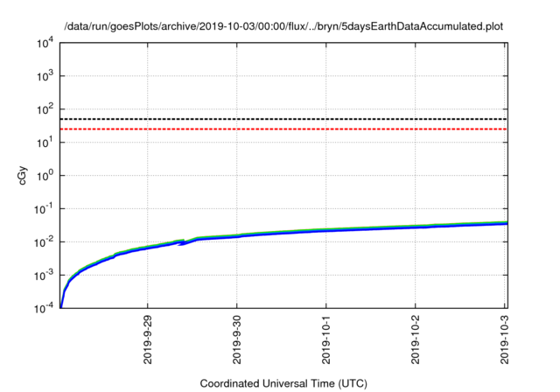This screenshot has width=560, height=392.
Task: Click the 2019-9-29 date label
Action: click(148, 339)
